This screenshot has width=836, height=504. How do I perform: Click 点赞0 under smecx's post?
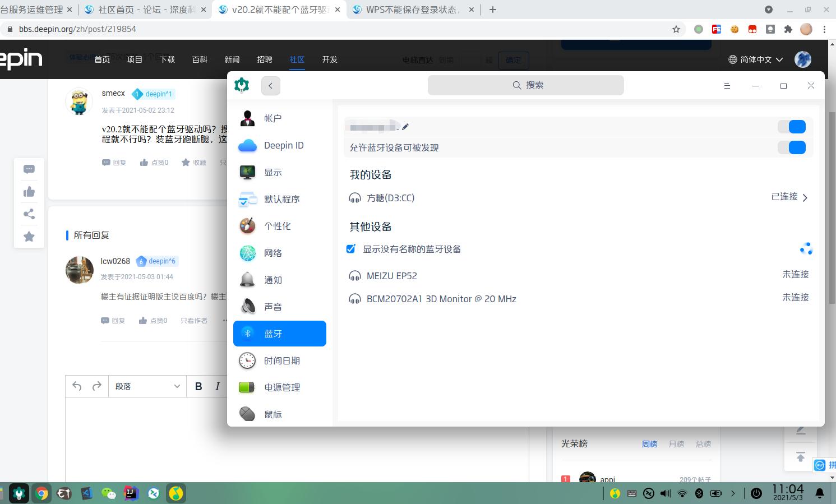pyautogui.click(x=154, y=163)
